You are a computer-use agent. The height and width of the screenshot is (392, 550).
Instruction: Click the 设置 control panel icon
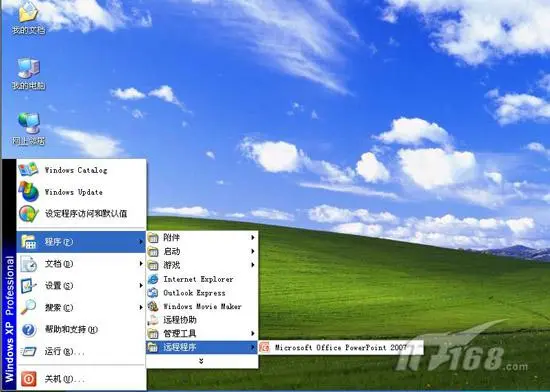click(28, 286)
